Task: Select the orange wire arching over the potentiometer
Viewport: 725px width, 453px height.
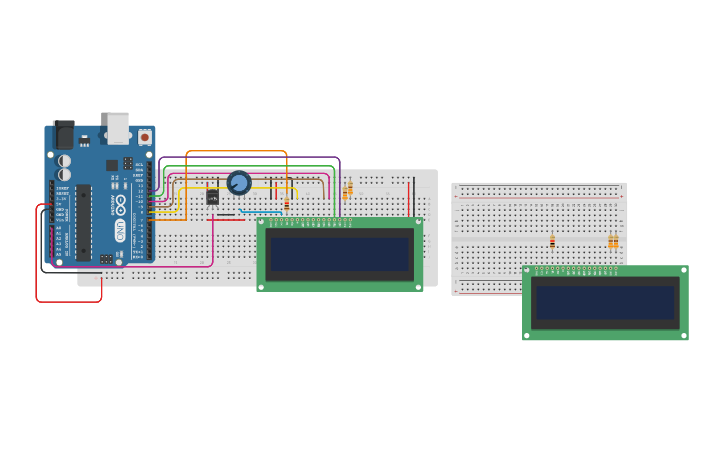Action: (x=236, y=151)
